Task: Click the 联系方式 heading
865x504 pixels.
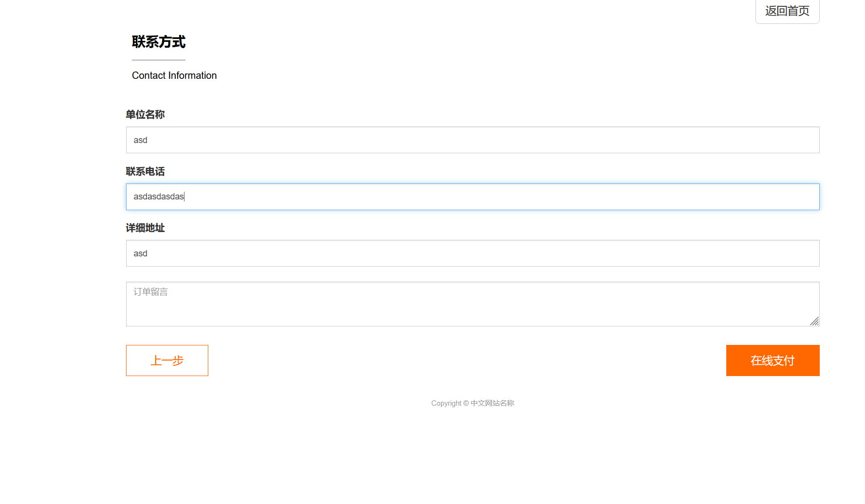Action: (x=159, y=42)
